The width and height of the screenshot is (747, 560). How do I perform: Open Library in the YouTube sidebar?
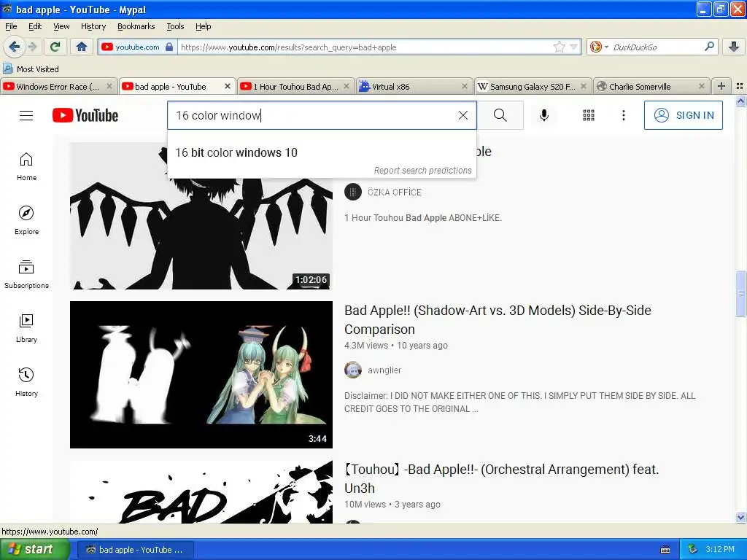(26, 328)
